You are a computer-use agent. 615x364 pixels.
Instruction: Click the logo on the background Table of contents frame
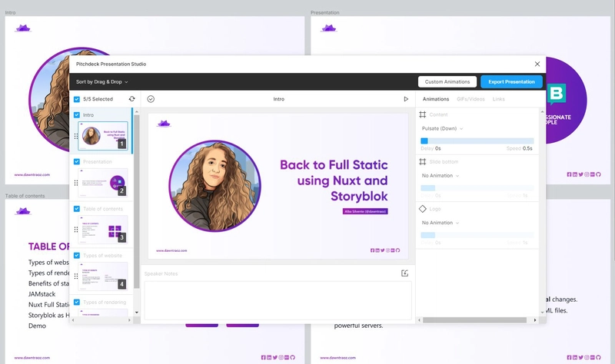[x=23, y=212]
